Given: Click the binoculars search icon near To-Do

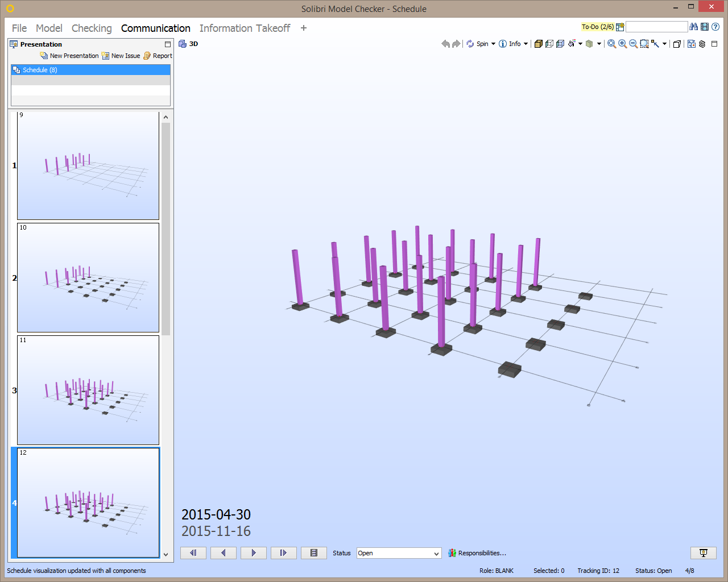Looking at the screenshot, I should [694, 26].
